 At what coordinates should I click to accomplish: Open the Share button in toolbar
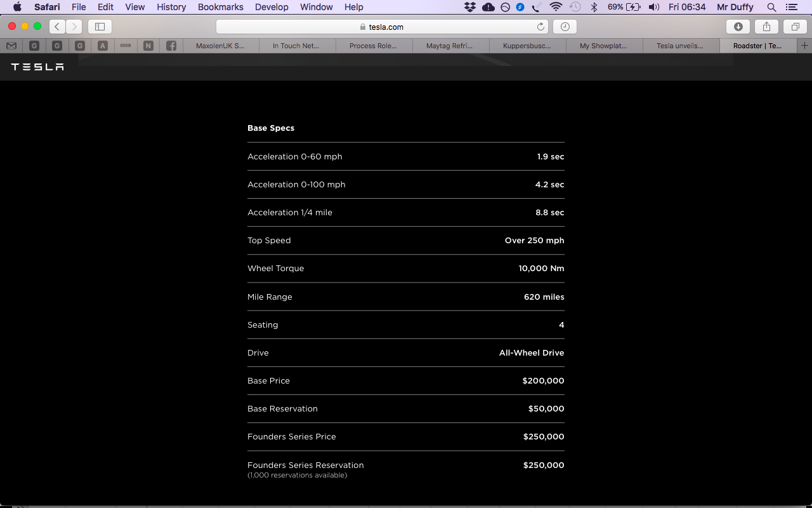766,27
